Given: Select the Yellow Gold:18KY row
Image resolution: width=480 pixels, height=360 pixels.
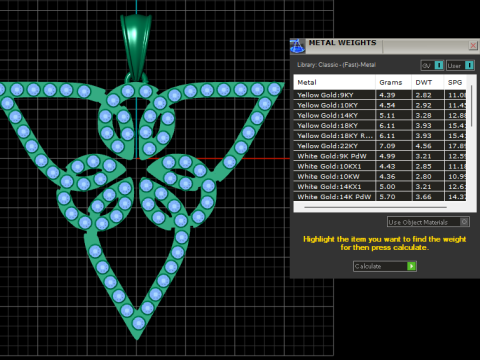Looking at the screenshot, I should tap(380, 126).
